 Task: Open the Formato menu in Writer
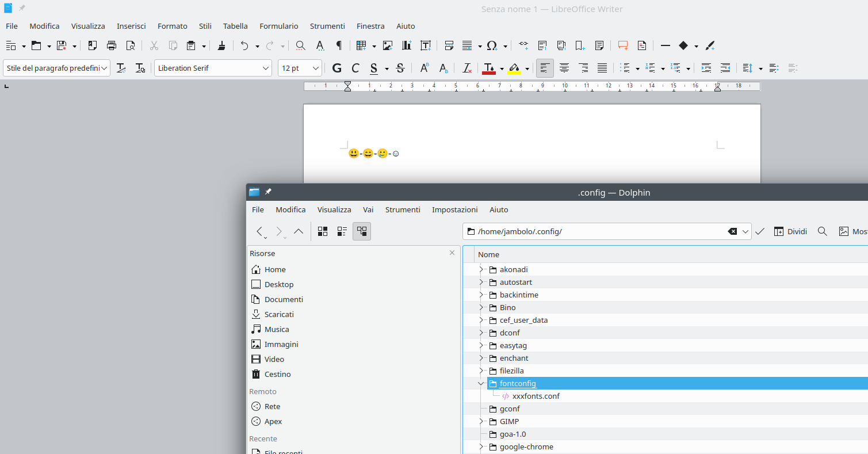(x=172, y=26)
